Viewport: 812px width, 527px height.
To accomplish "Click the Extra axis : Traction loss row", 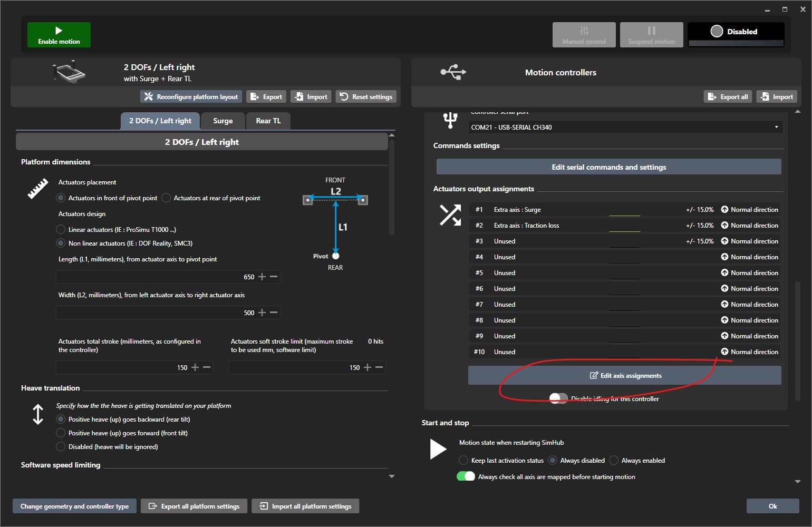I will coord(625,226).
